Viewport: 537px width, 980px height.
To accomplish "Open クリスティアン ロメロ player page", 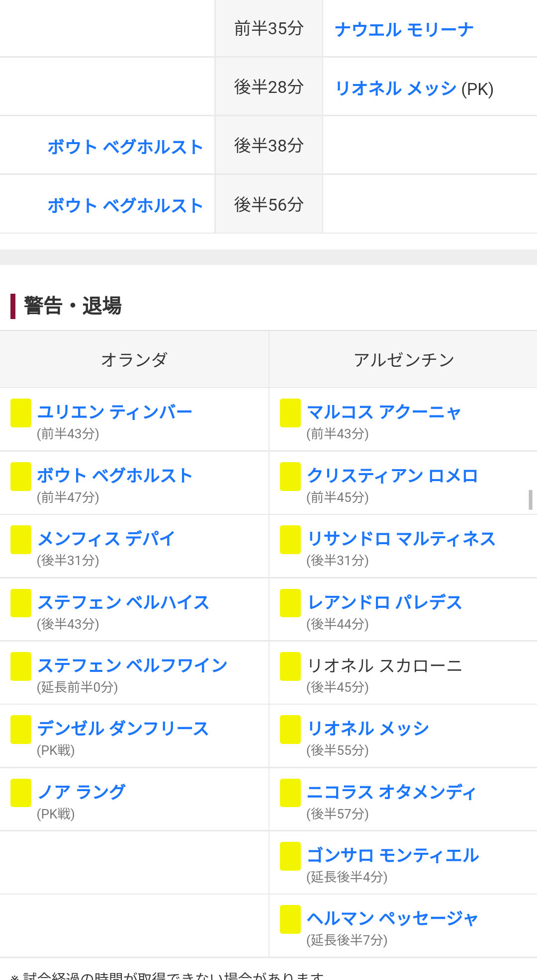I will 392,476.
